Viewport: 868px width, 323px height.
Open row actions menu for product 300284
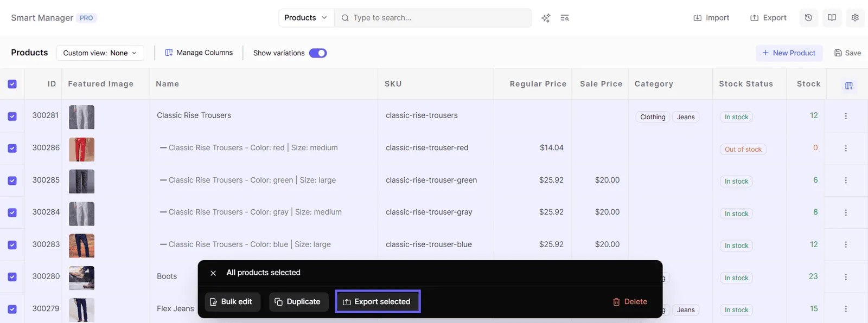click(846, 212)
